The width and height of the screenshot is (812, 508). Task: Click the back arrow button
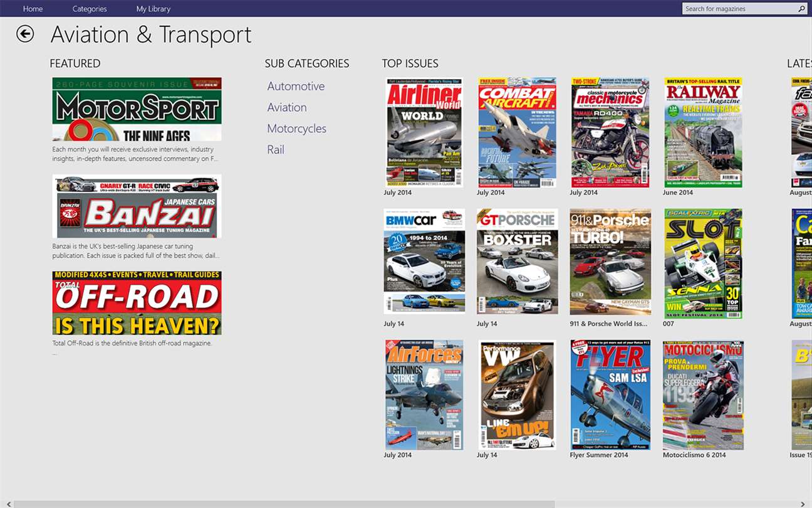(25, 34)
